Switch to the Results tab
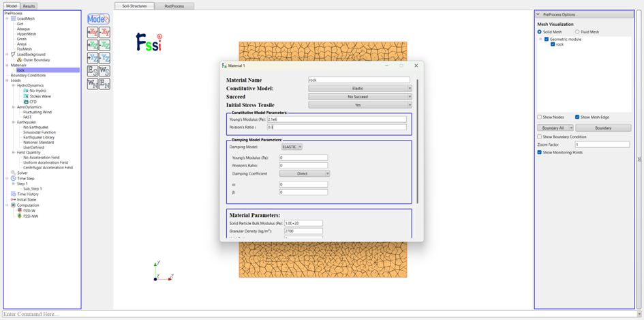 pos(29,5)
